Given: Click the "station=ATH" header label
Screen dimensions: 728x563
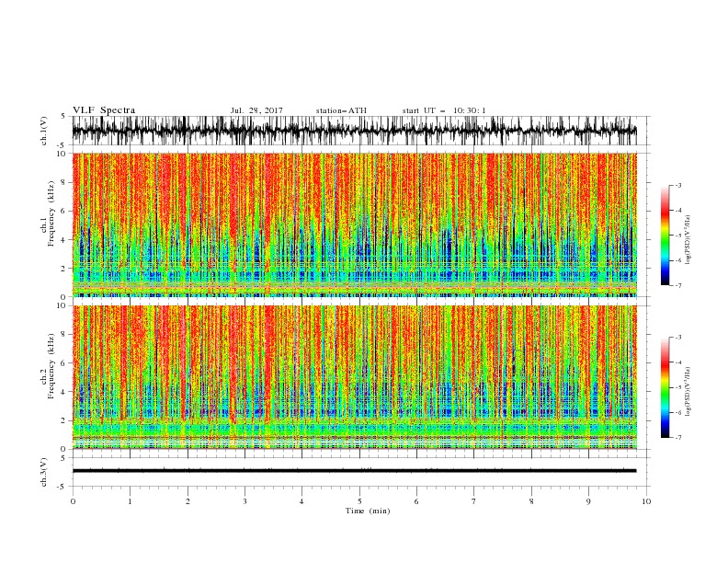Looking at the screenshot, I should click(341, 110).
